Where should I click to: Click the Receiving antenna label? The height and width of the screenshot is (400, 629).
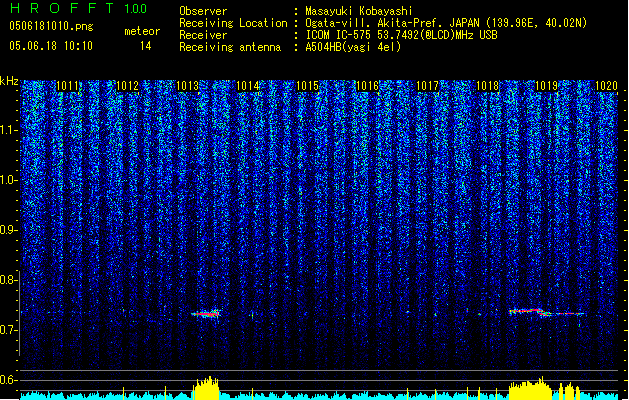pyautogui.click(x=230, y=47)
